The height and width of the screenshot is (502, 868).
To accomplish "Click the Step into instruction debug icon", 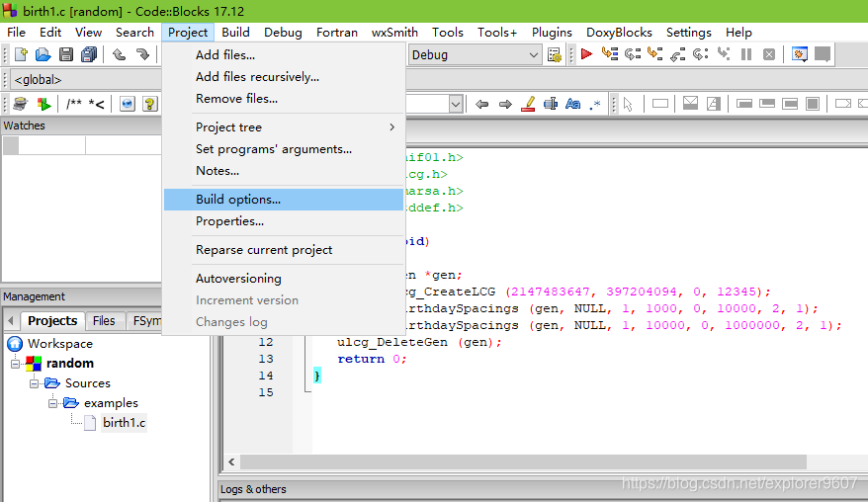I will (x=723, y=54).
